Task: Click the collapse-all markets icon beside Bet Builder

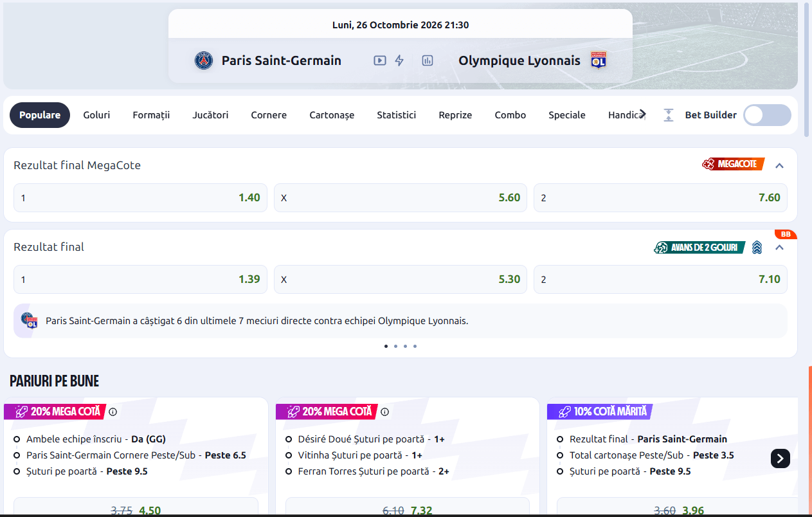Action: [669, 115]
